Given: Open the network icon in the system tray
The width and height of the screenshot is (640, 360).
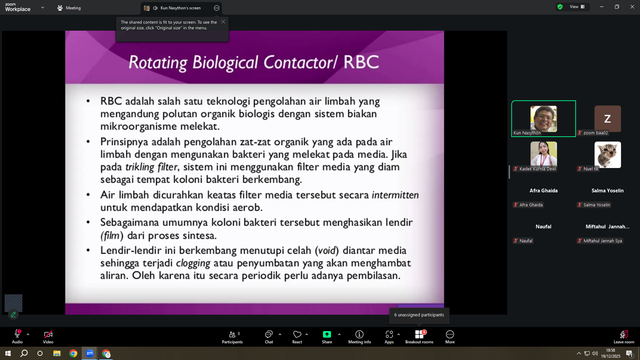Looking at the screenshot, I should coord(587,353).
